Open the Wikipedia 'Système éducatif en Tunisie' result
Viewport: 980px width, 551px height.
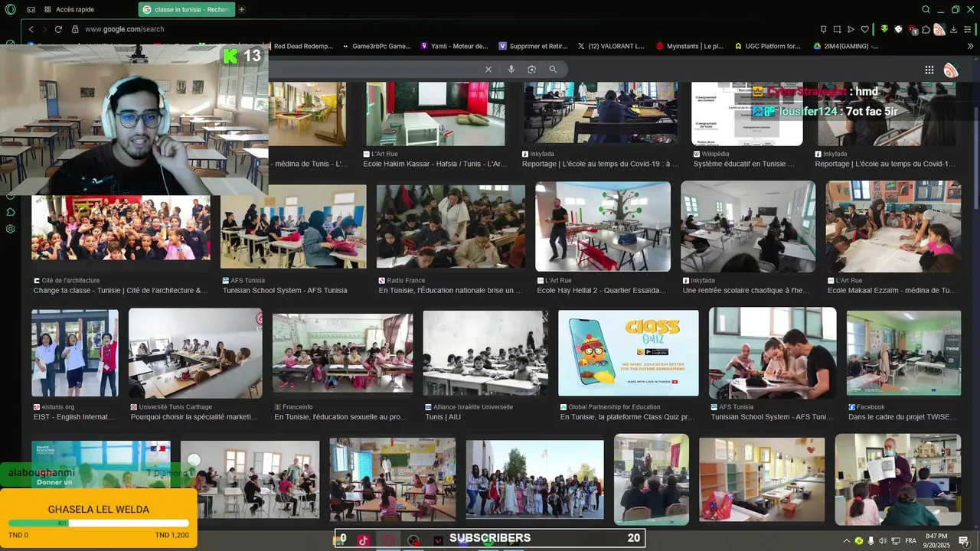pyautogui.click(x=743, y=164)
